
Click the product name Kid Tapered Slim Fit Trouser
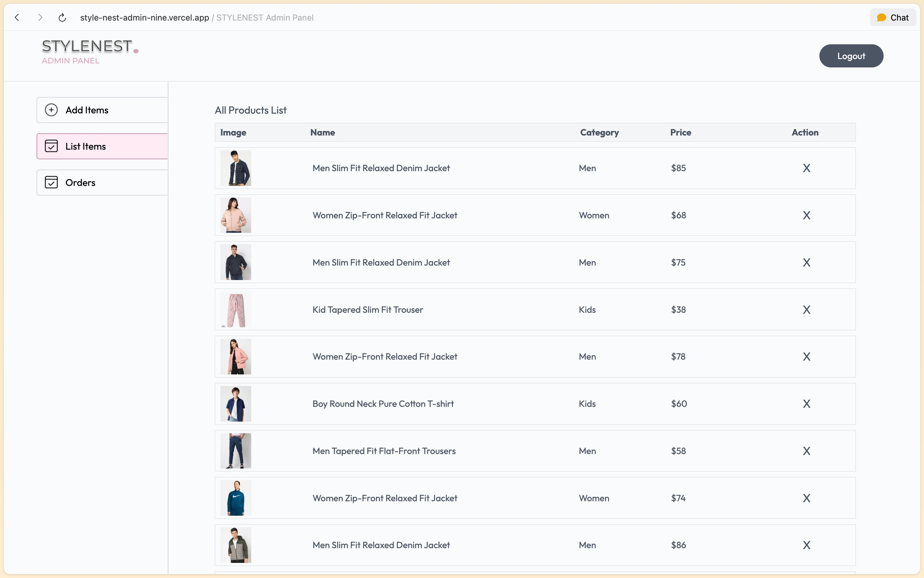[368, 310]
